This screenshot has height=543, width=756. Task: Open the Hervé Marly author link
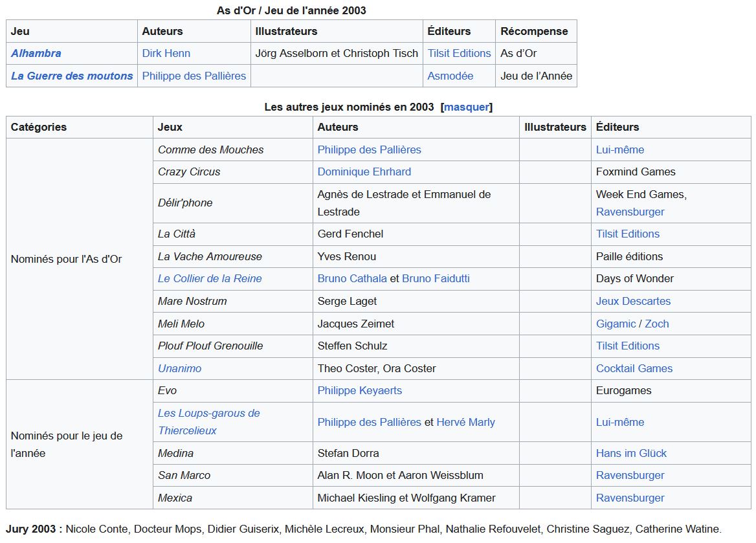[466, 423]
